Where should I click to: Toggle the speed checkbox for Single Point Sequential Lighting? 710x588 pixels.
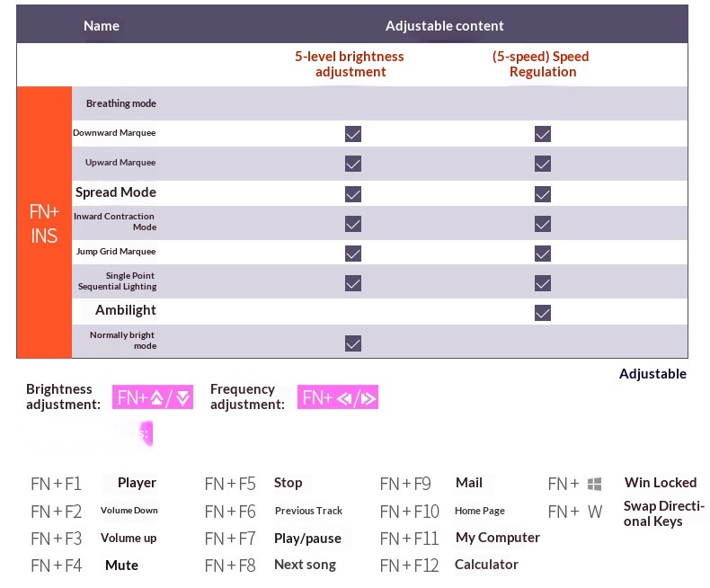click(x=542, y=283)
